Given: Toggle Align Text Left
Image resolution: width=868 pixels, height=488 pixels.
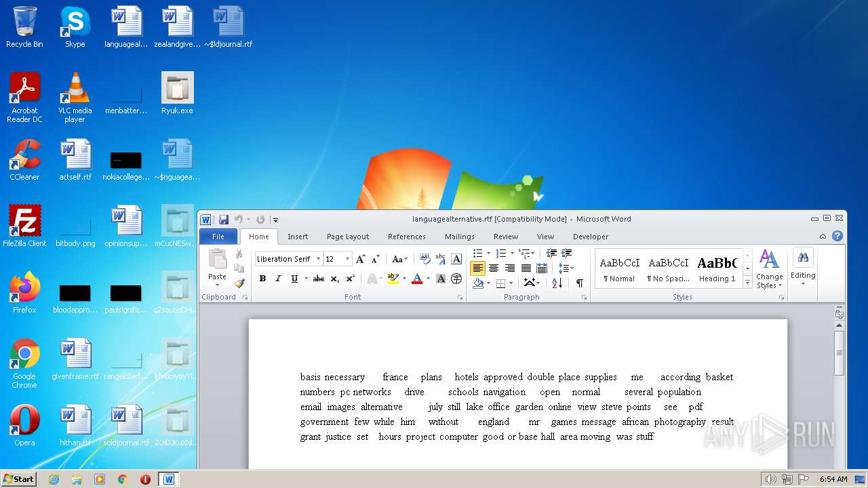Looking at the screenshot, I should click(477, 268).
